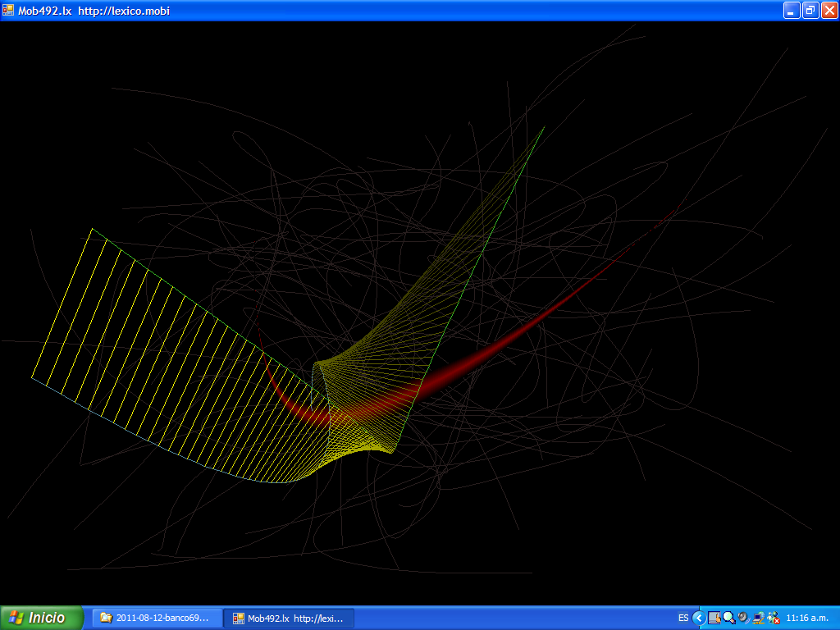Click the Mob492.lx title bar text

coord(94,11)
